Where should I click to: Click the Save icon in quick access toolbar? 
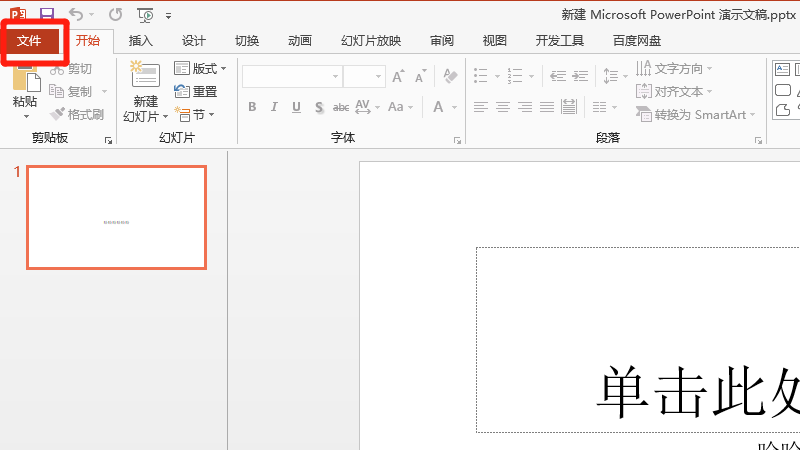47,15
